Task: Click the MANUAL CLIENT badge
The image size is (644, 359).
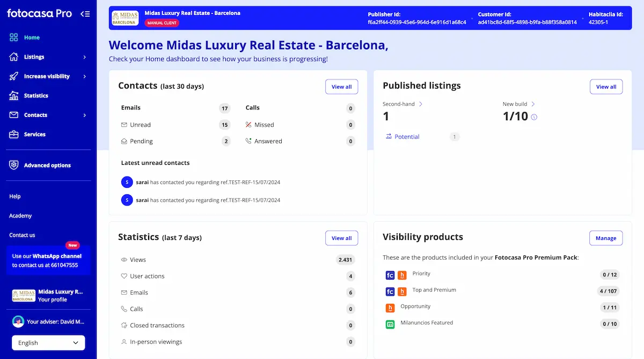Action: pos(162,23)
